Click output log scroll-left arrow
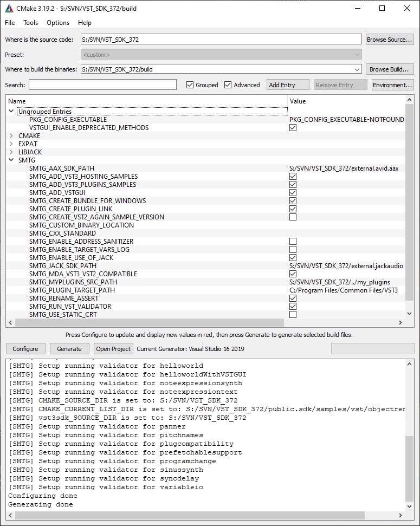420x526 pixels. pos(10,515)
